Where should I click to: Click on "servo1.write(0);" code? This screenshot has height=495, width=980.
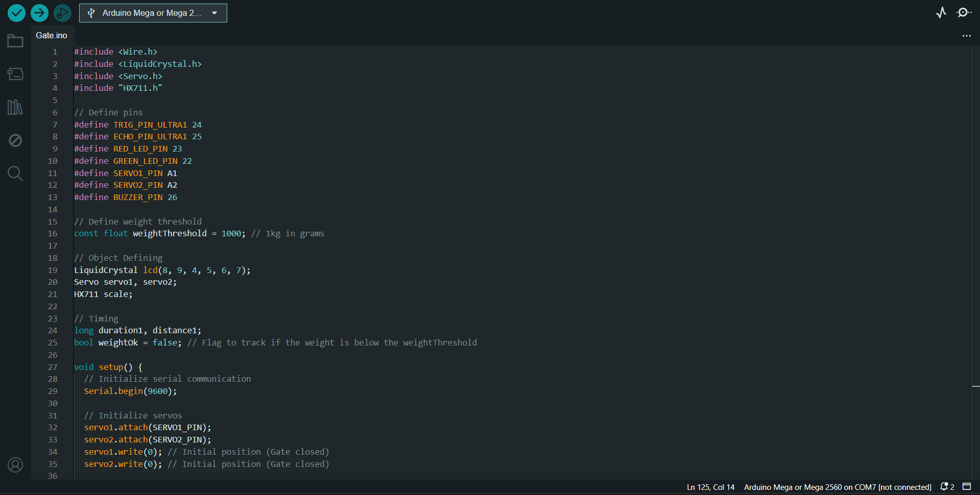click(123, 452)
